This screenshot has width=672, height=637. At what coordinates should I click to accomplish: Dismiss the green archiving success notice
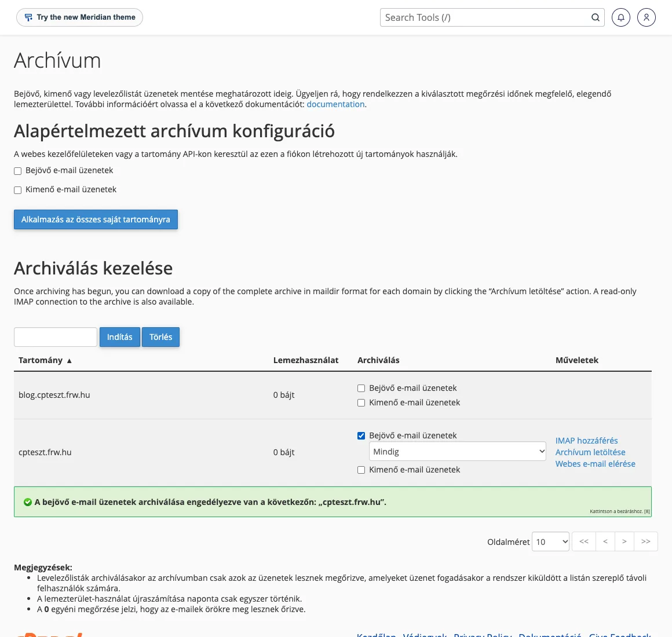click(x=333, y=501)
